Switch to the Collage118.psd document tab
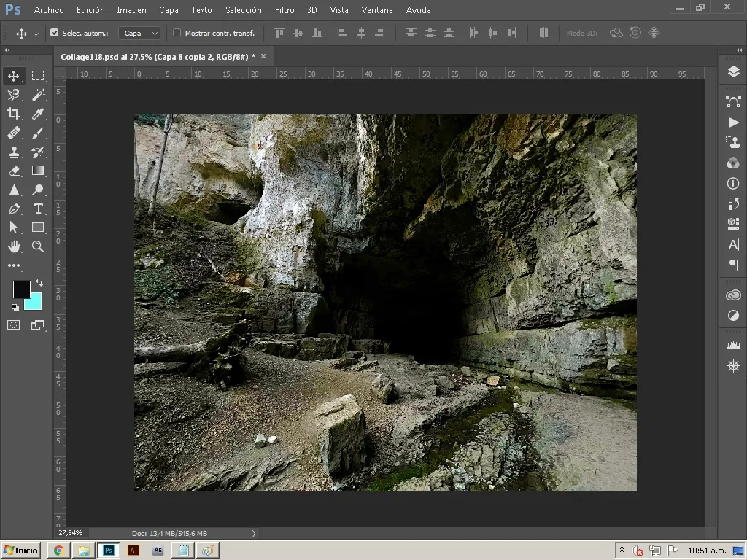The height and width of the screenshot is (560, 747). [158, 57]
